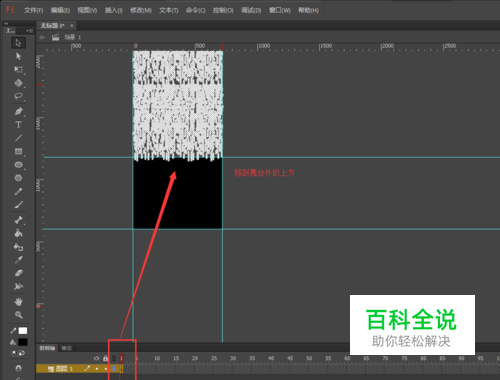Open the 帮助(H) menu

(x=308, y=10)
